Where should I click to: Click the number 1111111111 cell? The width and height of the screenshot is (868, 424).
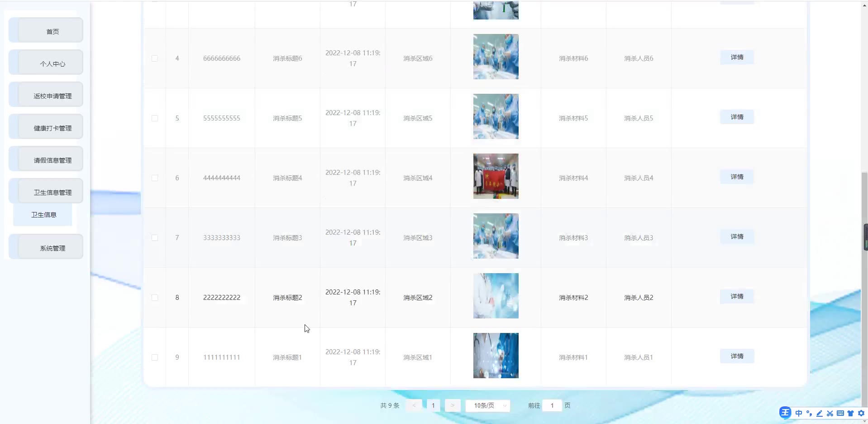click(222, 357)
